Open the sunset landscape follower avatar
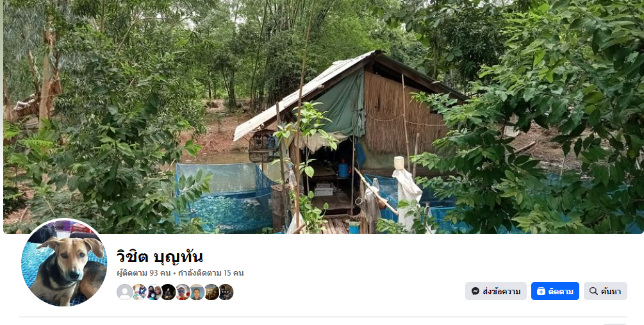 (211, 292)
